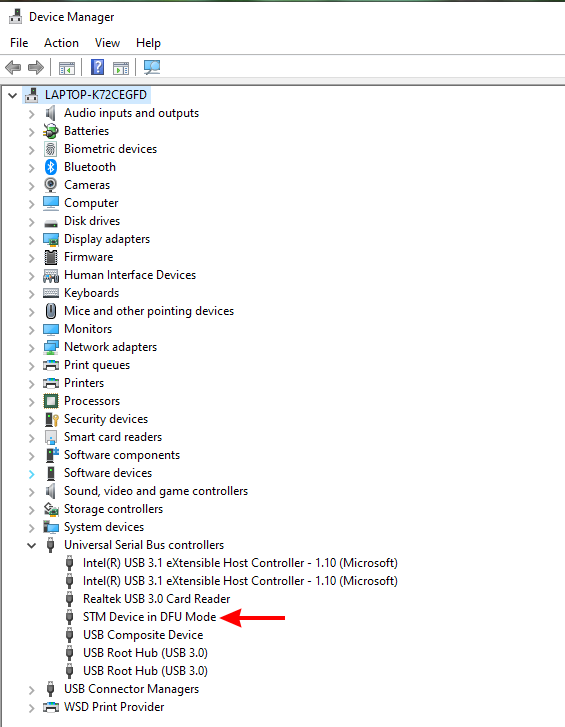Click the Security devices key icon
565x727 pixels.
pyautogui.click(x=51, y=419)
